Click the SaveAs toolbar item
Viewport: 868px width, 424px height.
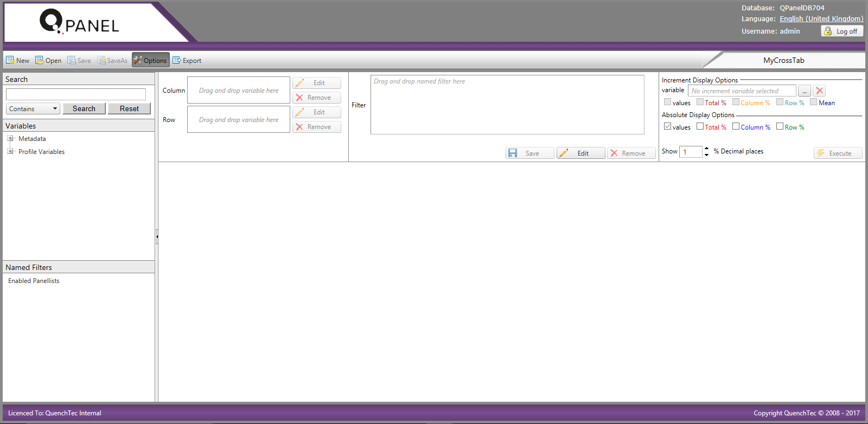point(112,60)
